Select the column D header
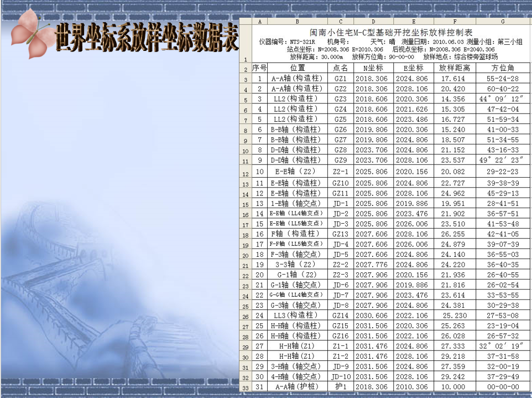Screen dimensions: 532x398 pyautogui.click(x=374, y=21)
